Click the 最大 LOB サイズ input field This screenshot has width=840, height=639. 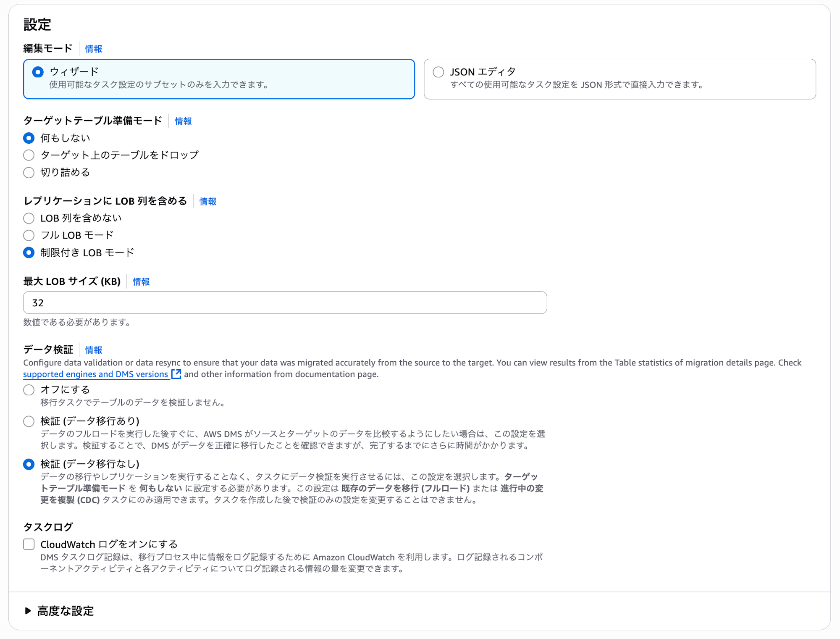click(285, 302)
